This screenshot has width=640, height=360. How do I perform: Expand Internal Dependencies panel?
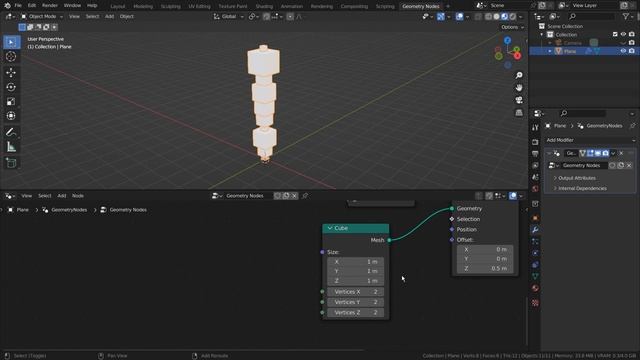pyautogui.click(x=580, y=189)
